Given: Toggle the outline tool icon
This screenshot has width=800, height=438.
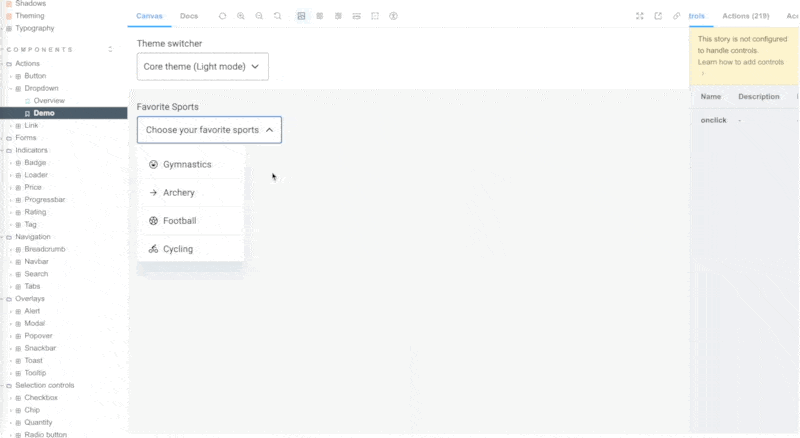Looking at the screenshot, I should pyautogui.click(x=375, y=16).
